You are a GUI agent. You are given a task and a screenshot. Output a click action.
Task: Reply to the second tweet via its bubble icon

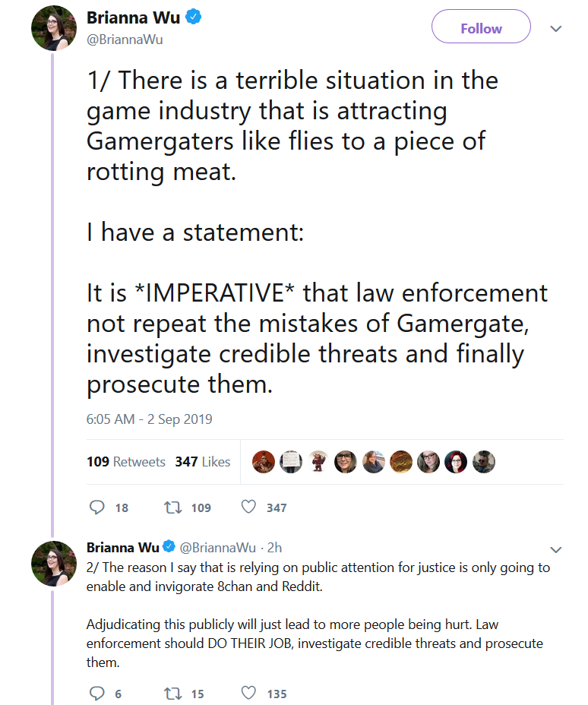coord(96,693)
